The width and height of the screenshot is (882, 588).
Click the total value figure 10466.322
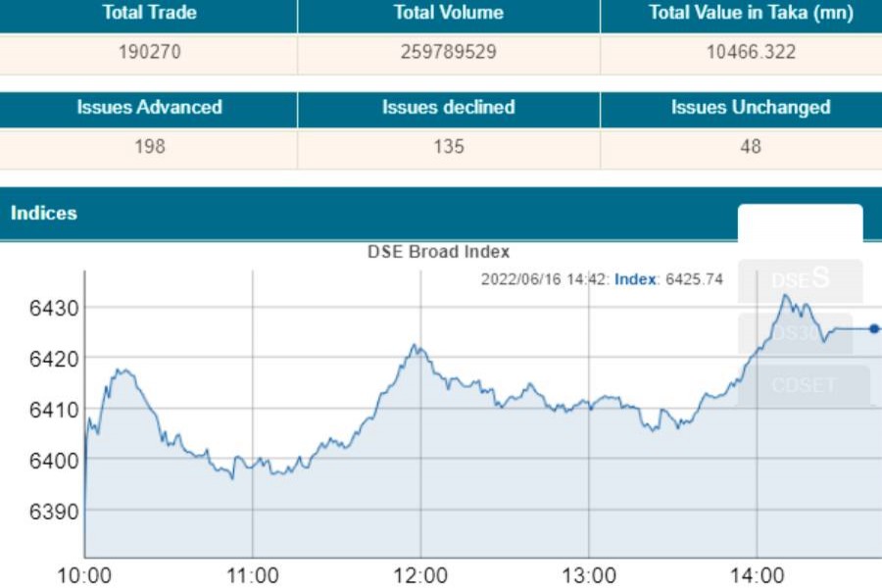coord(751,52)
